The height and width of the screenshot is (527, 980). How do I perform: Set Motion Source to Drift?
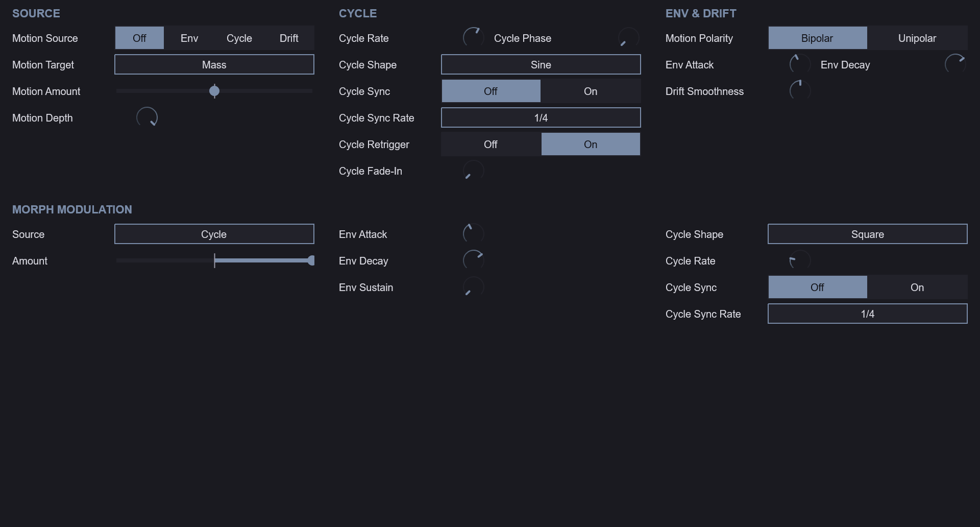[289, 38]
